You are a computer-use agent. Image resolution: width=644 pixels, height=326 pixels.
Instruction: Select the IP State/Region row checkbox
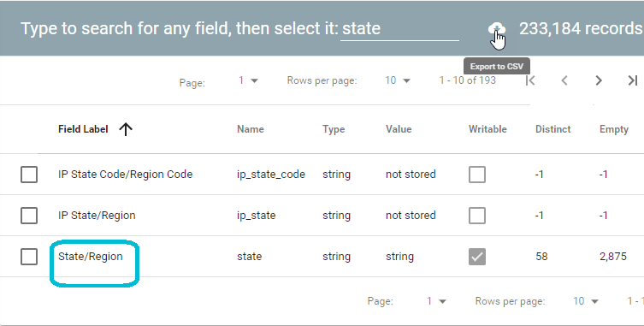29,216
